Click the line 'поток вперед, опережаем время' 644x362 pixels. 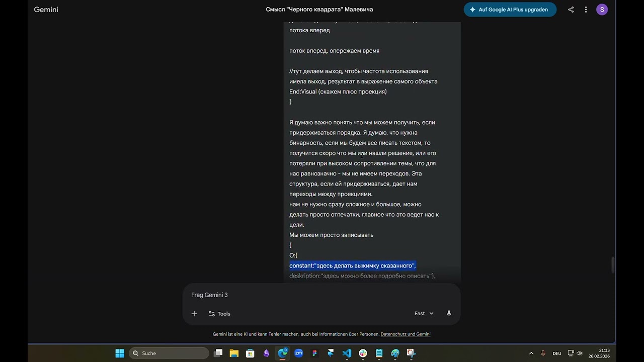[334, 51]
